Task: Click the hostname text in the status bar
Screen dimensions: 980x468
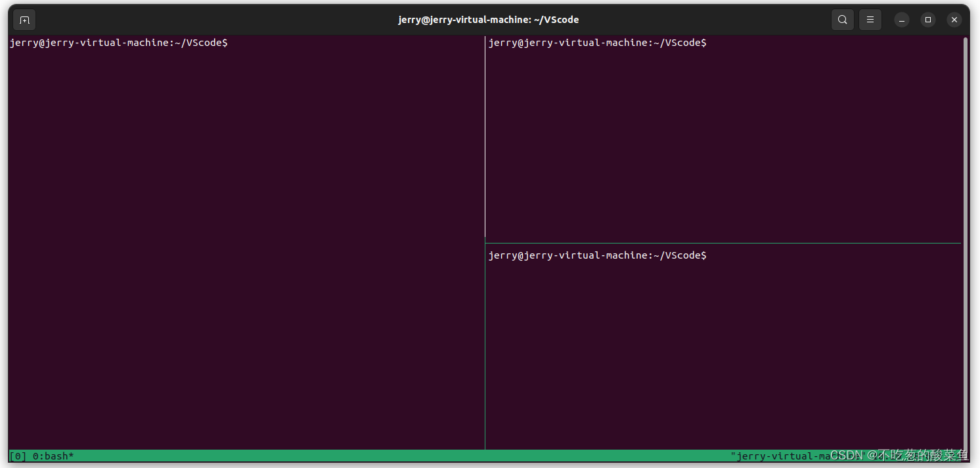Action: click(x=775, y=456)
